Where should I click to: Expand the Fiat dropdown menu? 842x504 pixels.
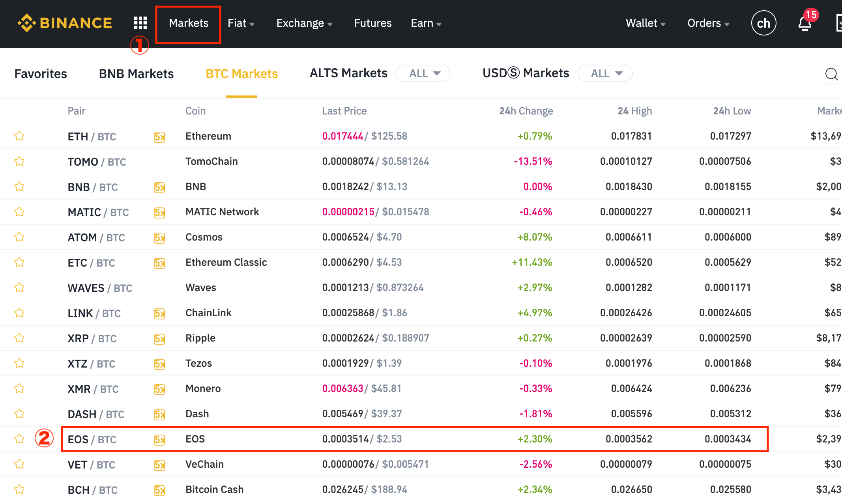[241, 23]
